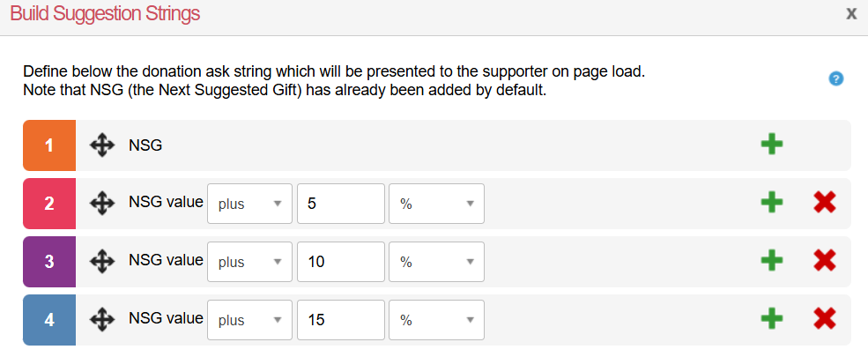The image size is (868, 357).
Task: Click the value field containing 5
Action: (341, 204)
